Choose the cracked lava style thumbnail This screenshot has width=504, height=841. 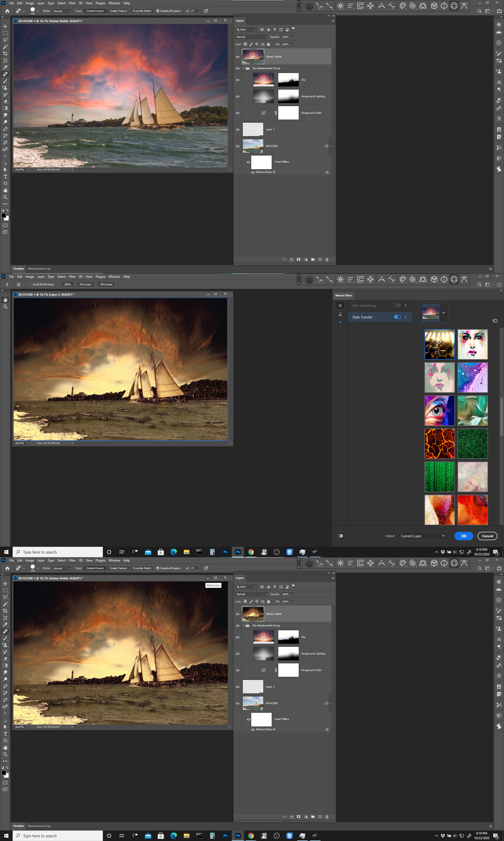pyautogui.click(x=439, y=443)
